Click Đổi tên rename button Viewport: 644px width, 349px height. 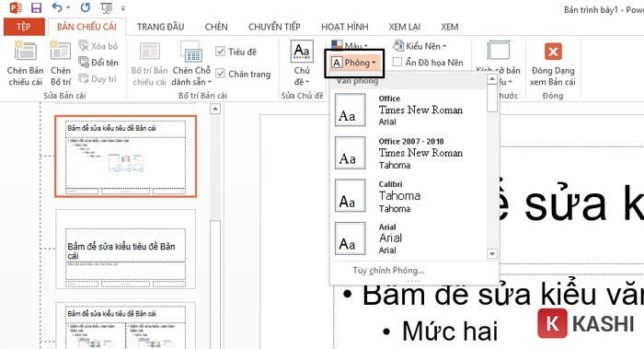[x=98, y=63]
